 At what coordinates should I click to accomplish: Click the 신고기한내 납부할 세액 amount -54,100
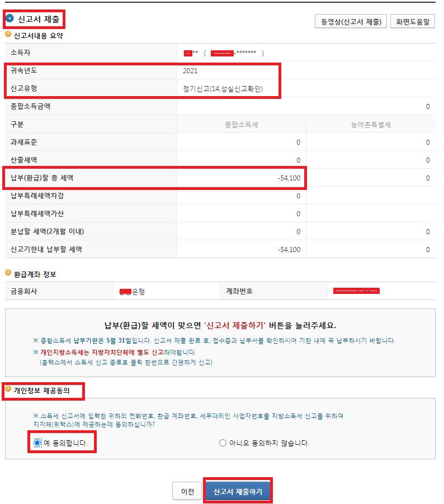pyautogui.click(x=289, y=250)
